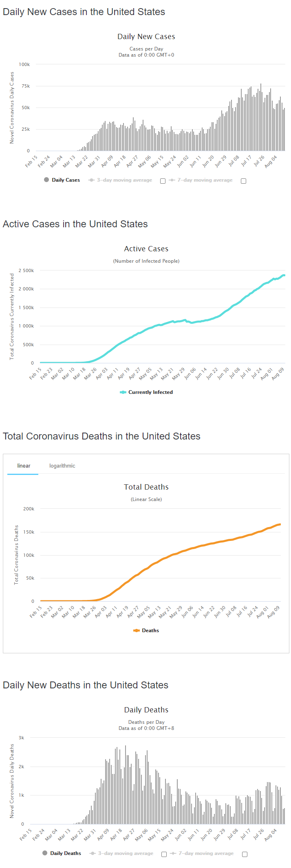Click the Daily Deaths legend label

click(x=66, y=853)
